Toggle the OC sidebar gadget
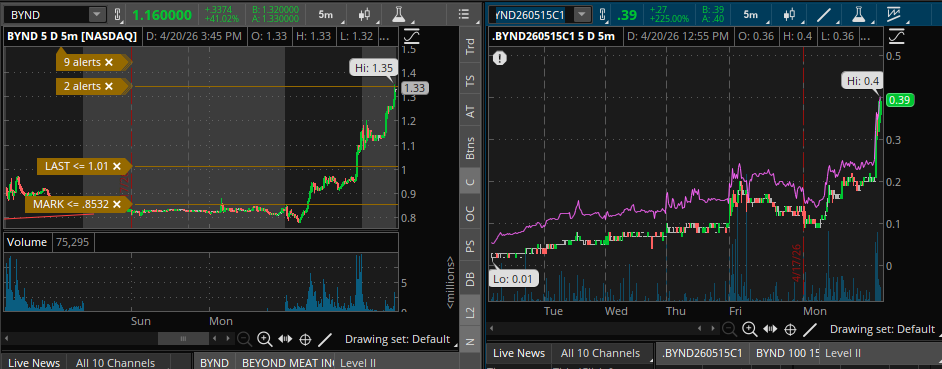 (470, 213)
